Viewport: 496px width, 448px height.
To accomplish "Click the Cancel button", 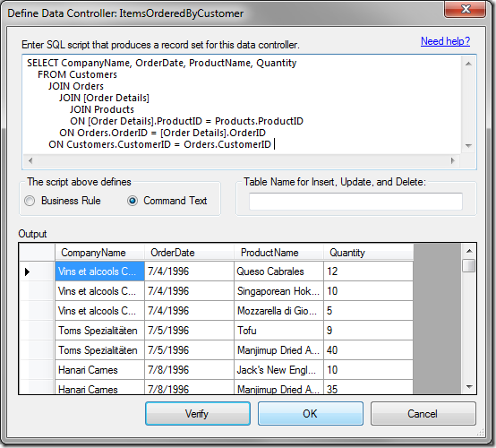I will 423,413.
